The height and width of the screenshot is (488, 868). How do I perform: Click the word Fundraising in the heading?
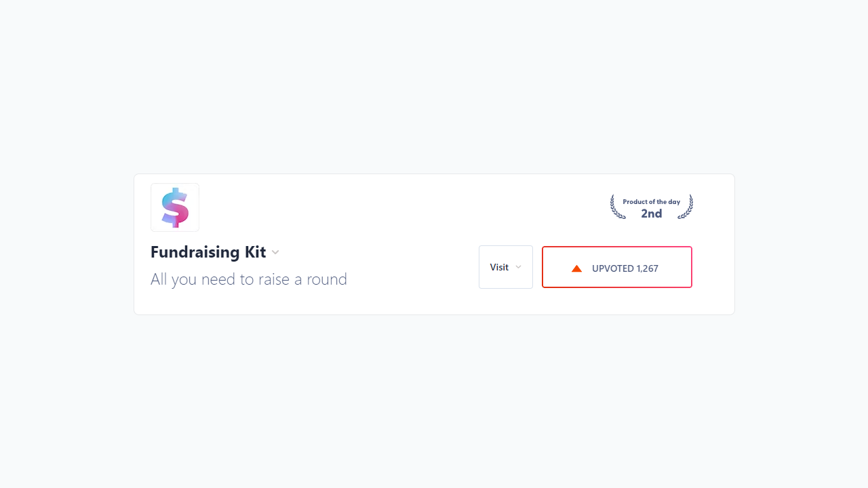coord(195,252)
